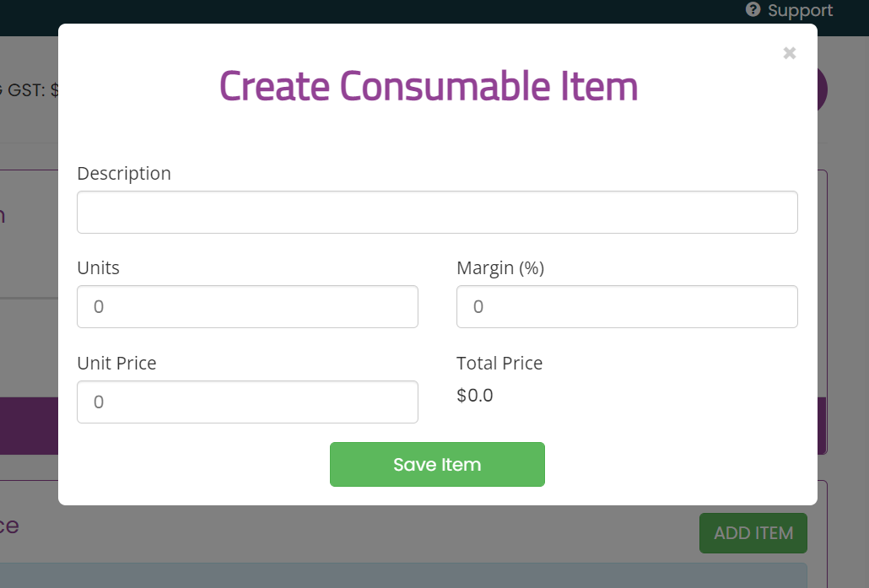The height and width of the screenshot is (588, 869).
Task: Click the Description field label
Action: tap(124, 173)
